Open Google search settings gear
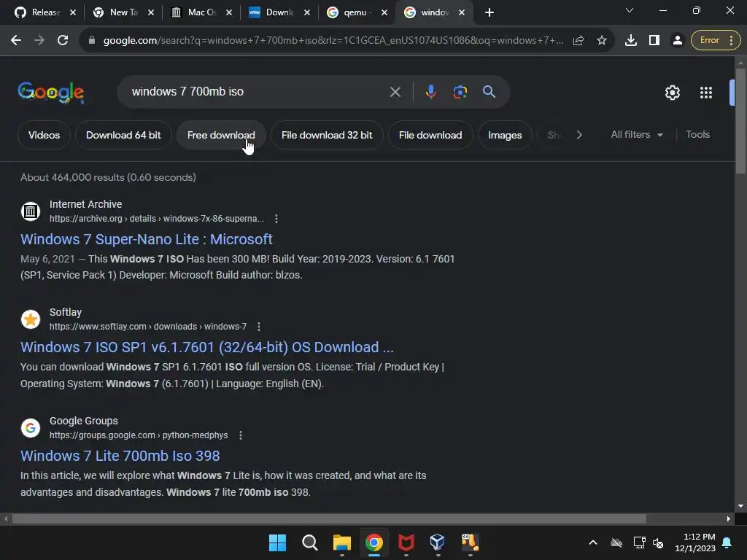The width and height of the screenshot is (747, 560). point(672,93)
